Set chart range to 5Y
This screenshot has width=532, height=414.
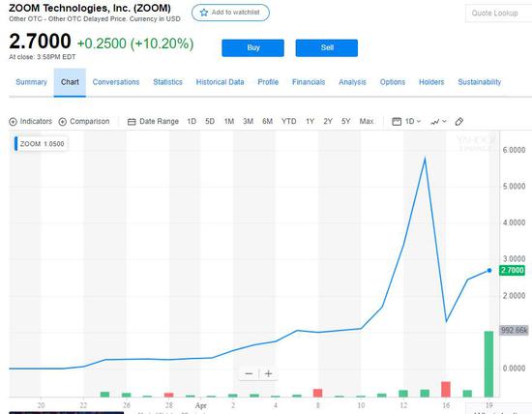[345, 122]
